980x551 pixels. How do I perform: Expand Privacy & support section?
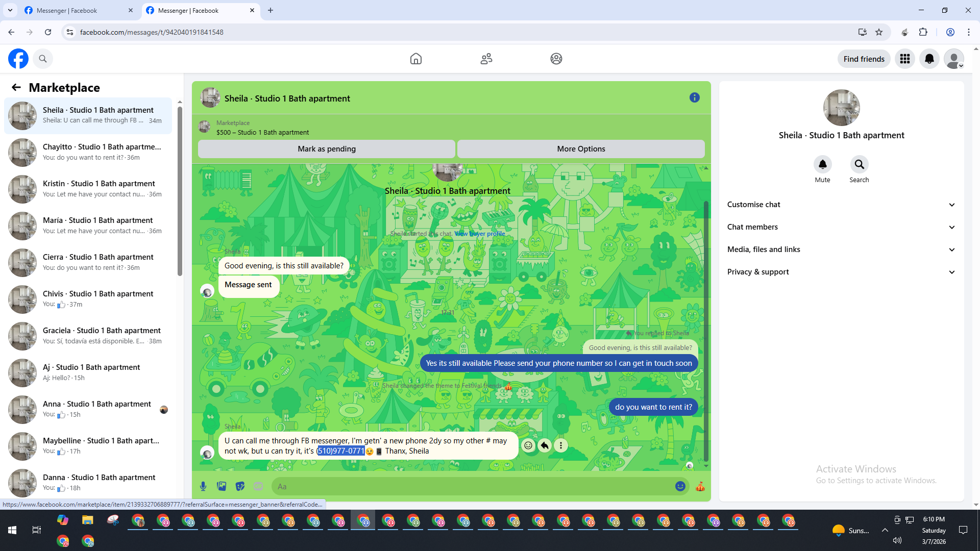tap(841, 272)
